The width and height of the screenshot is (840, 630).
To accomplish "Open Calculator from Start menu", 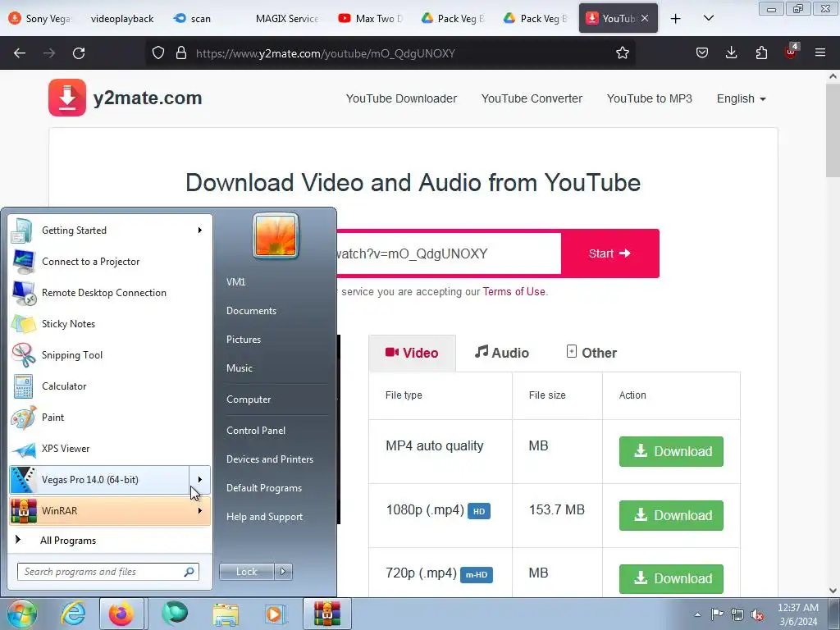I will click(111, 386).
